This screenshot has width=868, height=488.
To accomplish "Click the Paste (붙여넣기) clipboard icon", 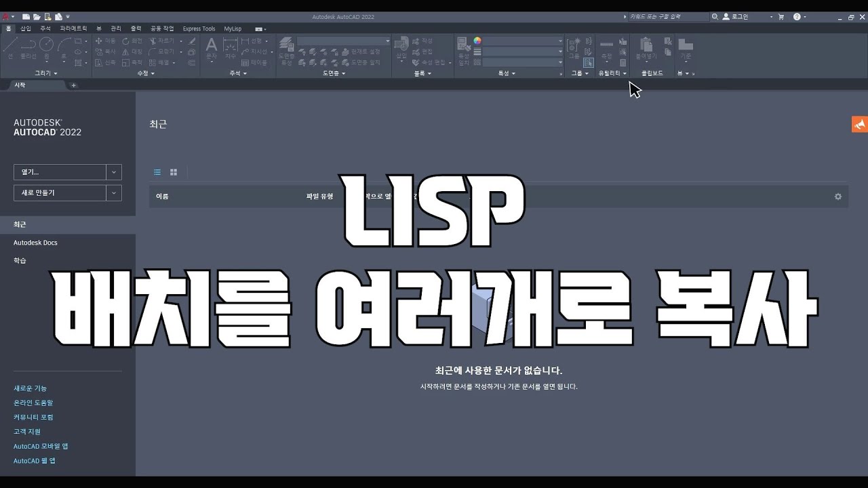I will click(646, 49).
